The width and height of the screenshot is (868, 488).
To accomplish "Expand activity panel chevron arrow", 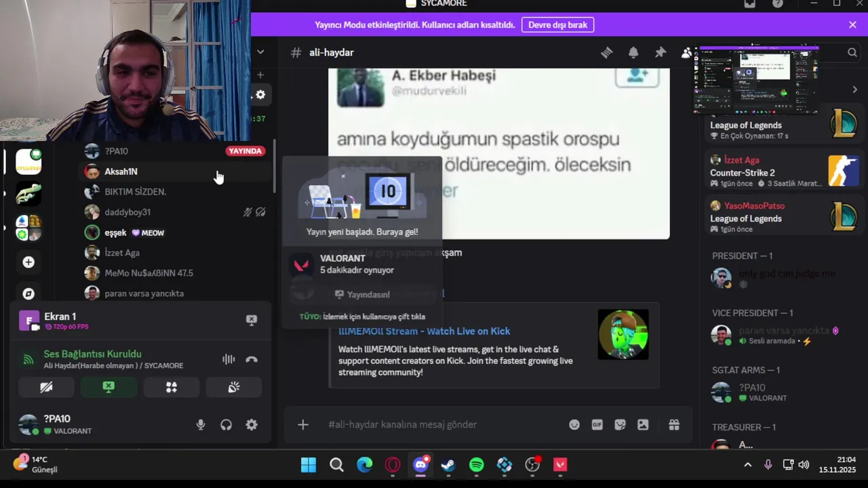I will 854,90.
